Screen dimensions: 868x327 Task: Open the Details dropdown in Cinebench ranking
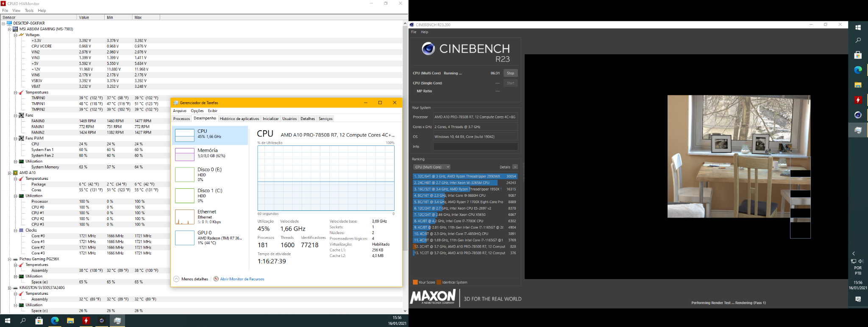coord(515,167)
